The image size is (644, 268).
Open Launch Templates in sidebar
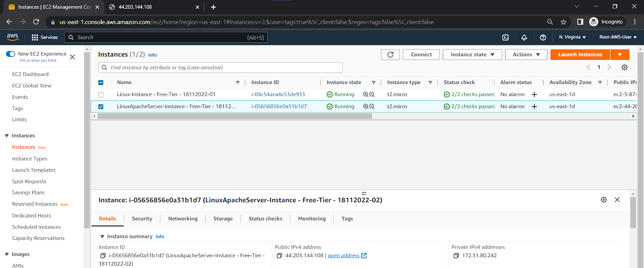pos(34,170)
